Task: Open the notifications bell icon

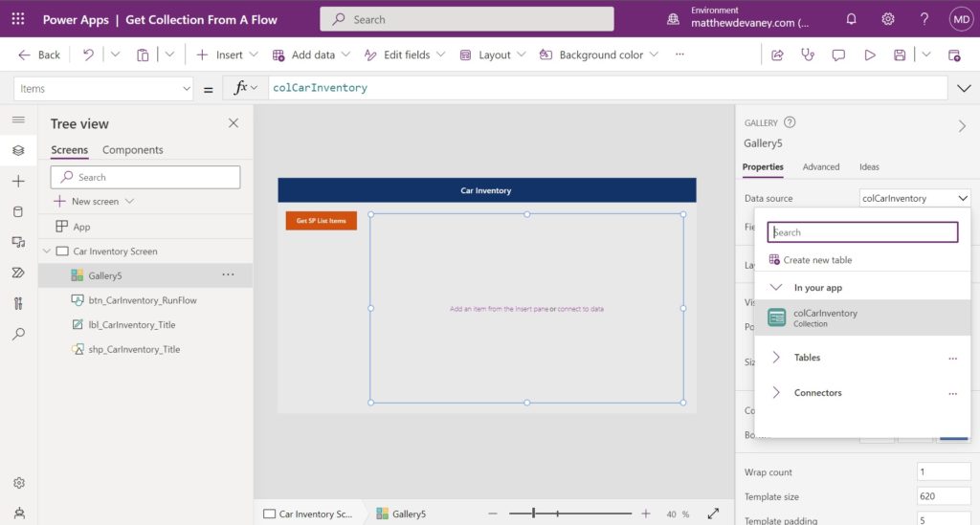Action: click(851, 19)
